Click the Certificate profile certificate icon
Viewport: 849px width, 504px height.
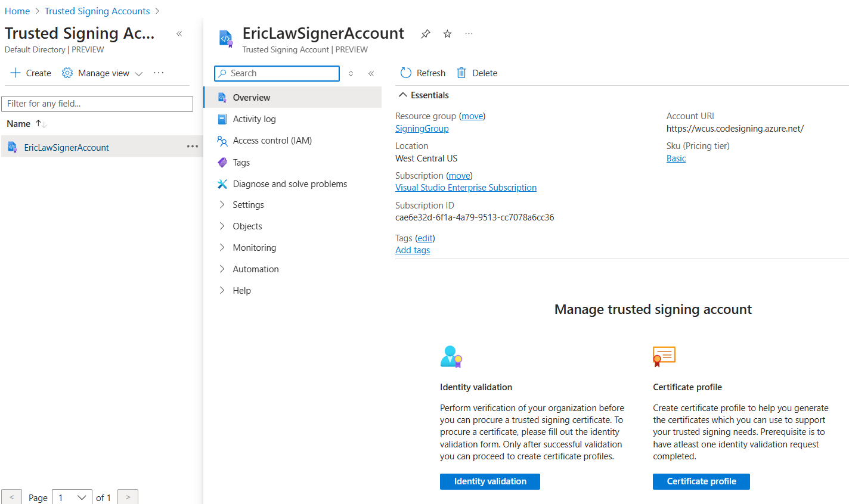(x=664, y=356)
